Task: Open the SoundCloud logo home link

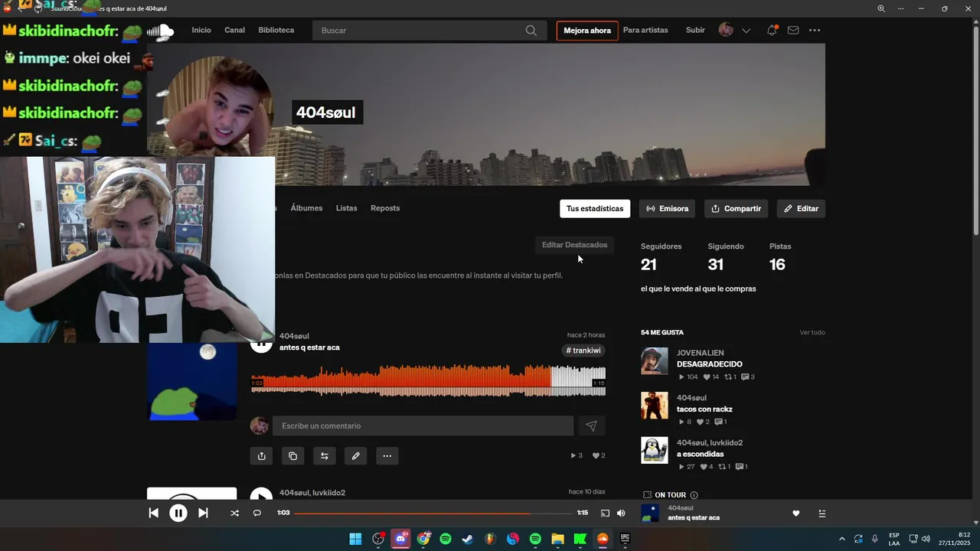Action: pos(161,31)
